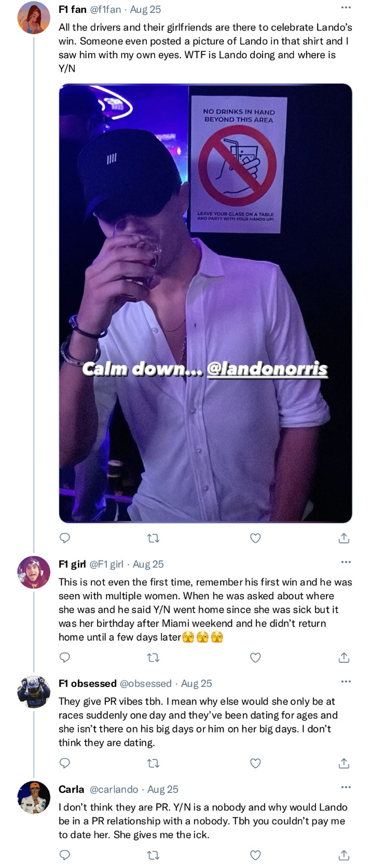Open F1 girl's profile avatar
Screen dimensions: 372x868
(x=34, y=572)
